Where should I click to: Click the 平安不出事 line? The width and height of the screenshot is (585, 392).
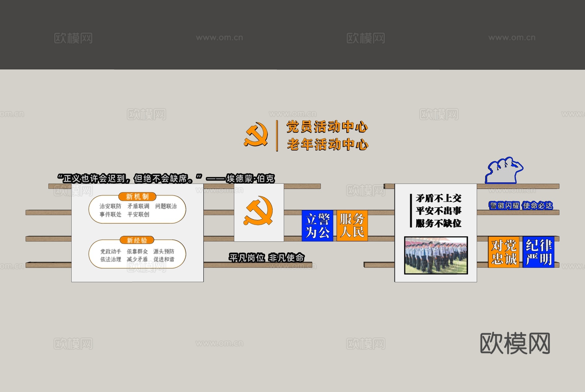[x=438, y=211]
